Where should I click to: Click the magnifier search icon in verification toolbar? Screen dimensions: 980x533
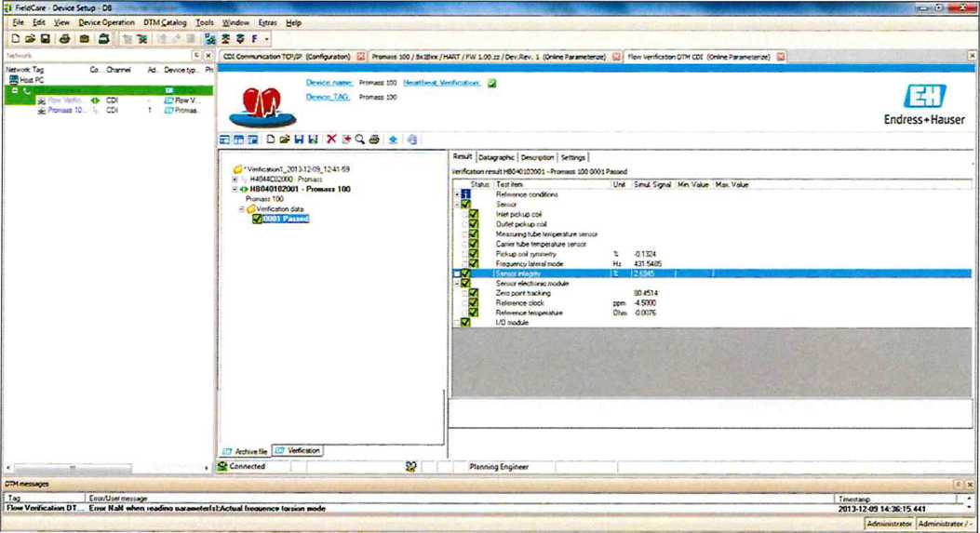359,140
